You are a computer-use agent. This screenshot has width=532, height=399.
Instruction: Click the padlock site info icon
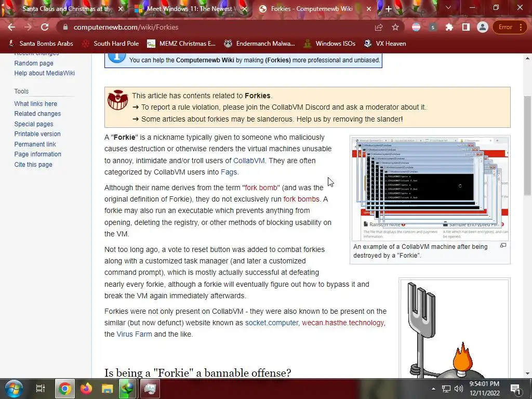pyautogui.click(x=65, y=27)
